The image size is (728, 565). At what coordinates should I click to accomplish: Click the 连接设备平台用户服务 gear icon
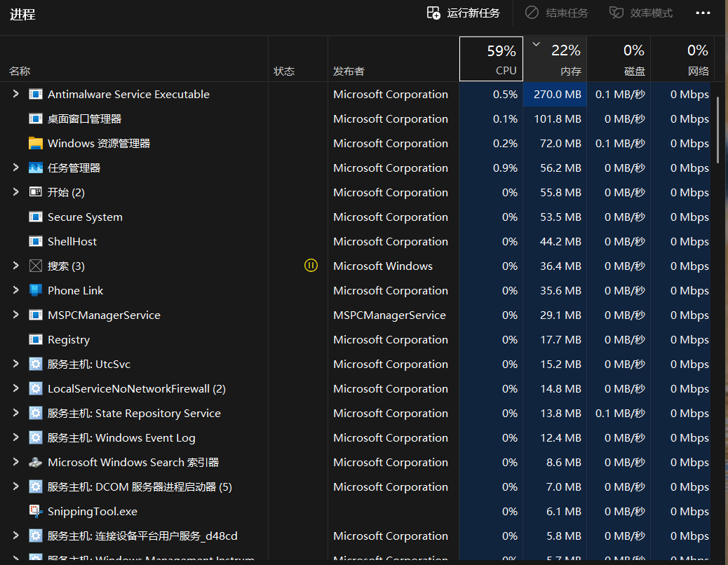(36, 536)
